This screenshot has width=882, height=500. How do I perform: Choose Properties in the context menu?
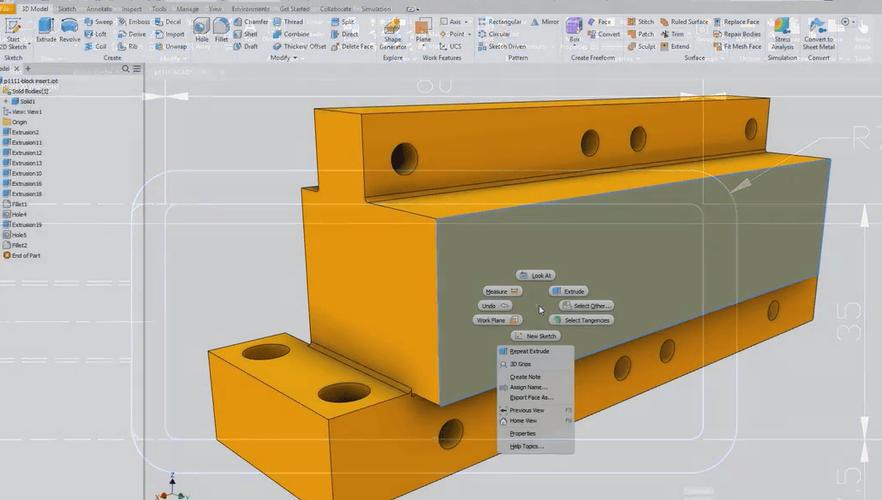(x=523, y=434)
